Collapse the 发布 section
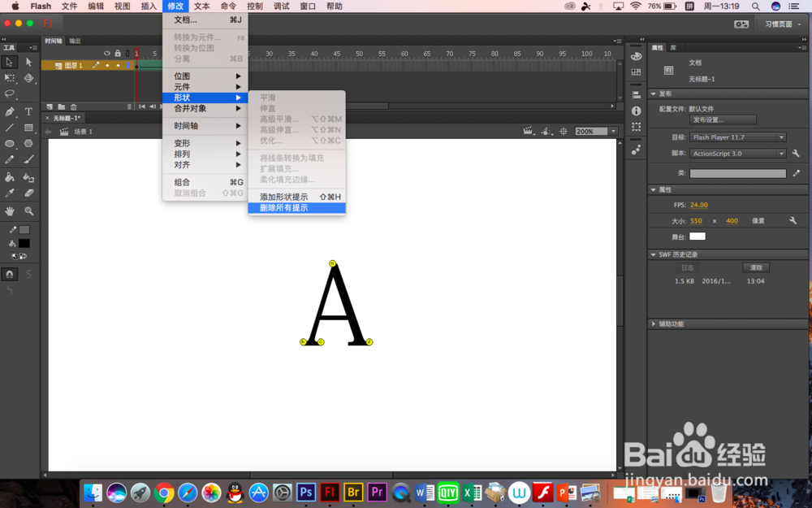The width and height of the screenshot is (812, 508). pos(654,93)
